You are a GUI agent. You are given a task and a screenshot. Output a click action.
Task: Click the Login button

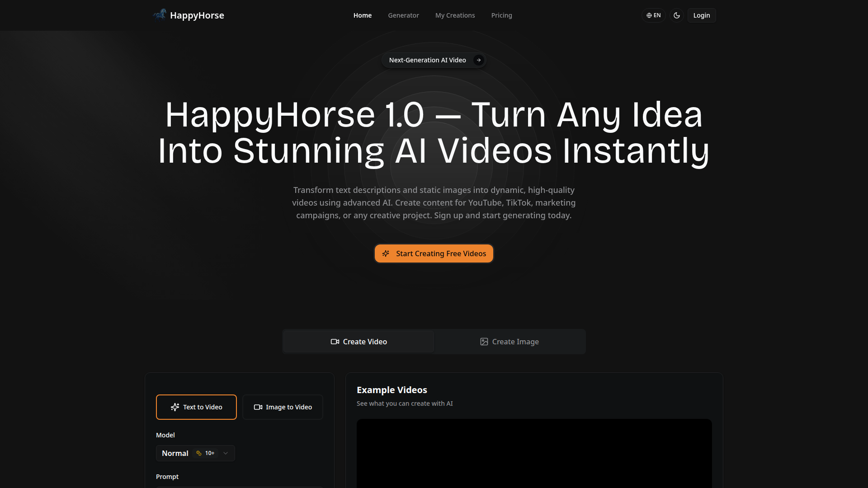[701, 15]
